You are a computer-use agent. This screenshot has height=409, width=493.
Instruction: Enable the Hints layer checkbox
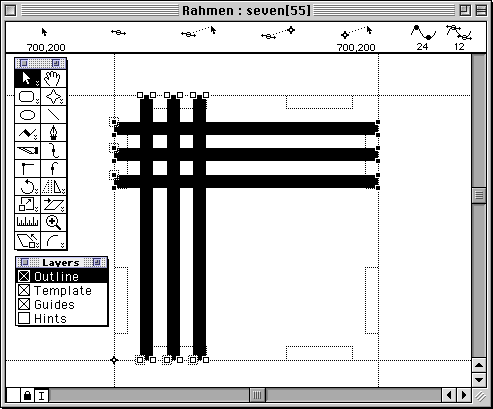24,318
